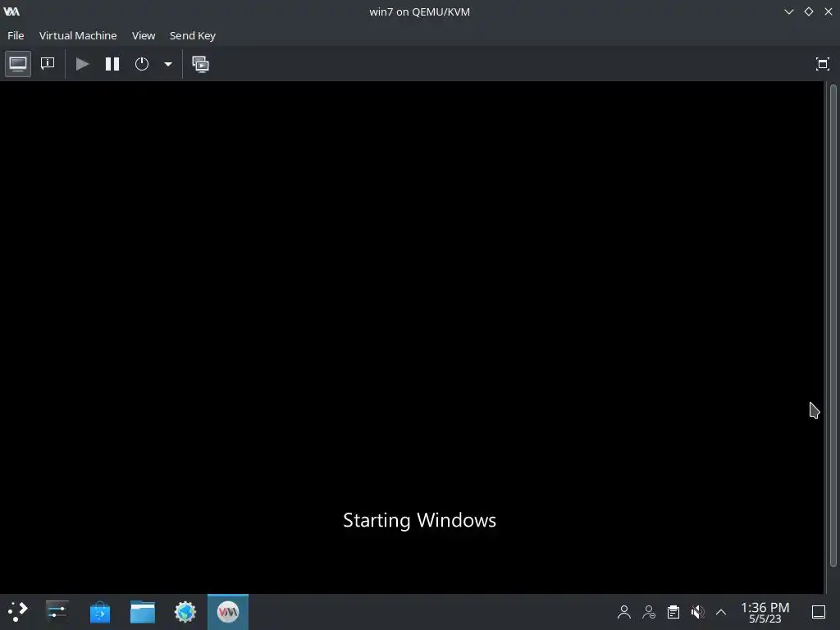Open the View menu
The image size is (840, 630).
pyautogui.click(x=144, y=35)
